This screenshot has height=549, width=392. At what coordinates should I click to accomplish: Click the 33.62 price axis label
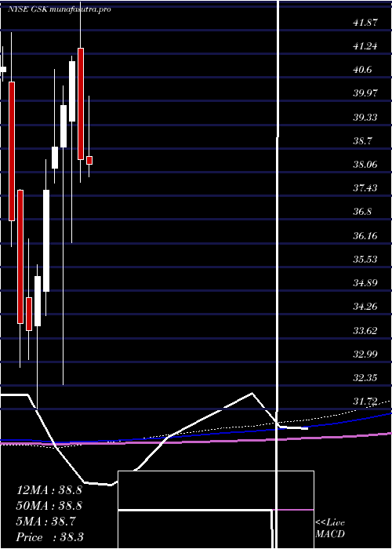[x=365, y=330]
